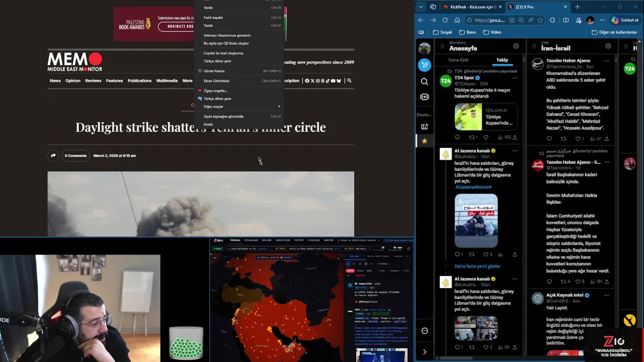The height and width of the screenshot is (362, 644).
Task: Open X Pro compose post button
Action: coord(425,65)
